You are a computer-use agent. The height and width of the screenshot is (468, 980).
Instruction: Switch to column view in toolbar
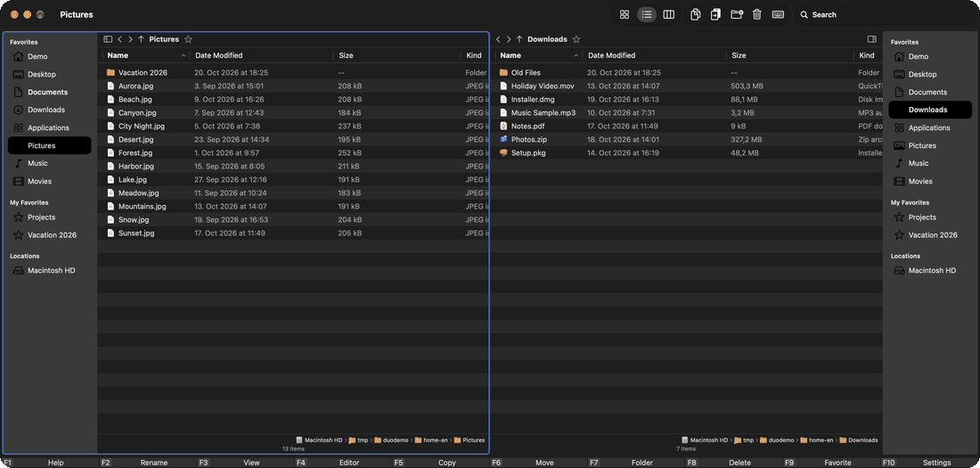pos(669,14)
